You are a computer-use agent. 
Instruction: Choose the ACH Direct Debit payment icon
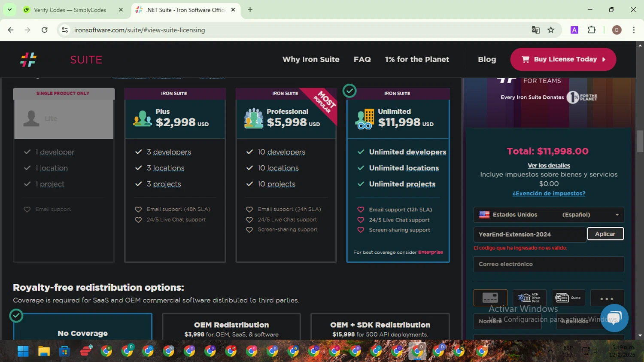click(x=529, y=298)
